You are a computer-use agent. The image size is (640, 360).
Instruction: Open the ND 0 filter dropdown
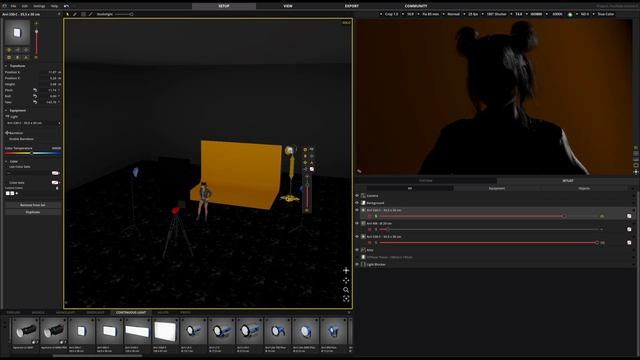point(583,14)
